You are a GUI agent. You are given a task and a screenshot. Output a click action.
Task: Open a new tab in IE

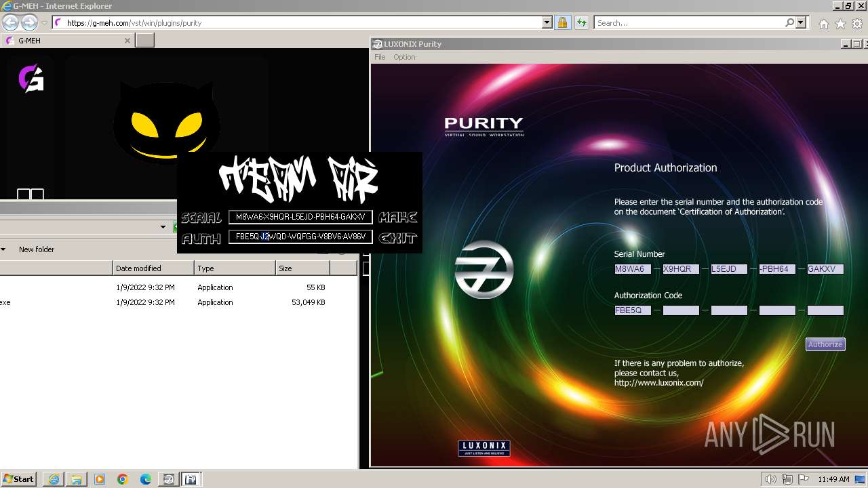click(x=145, y=41)
